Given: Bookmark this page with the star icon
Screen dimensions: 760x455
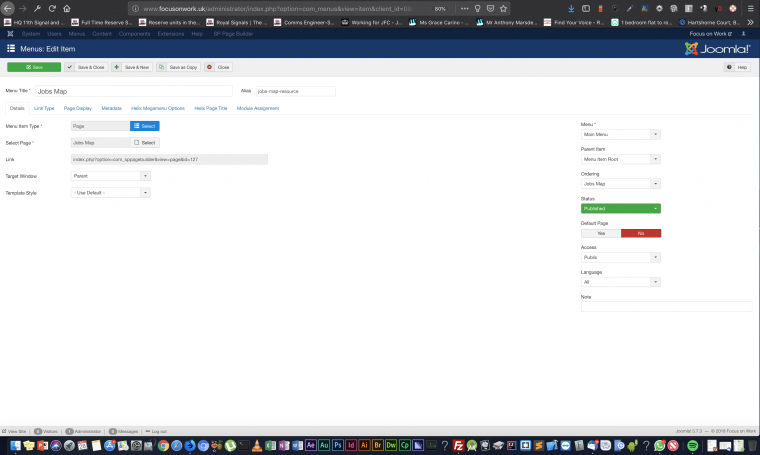Looking at the screenshot, I should pyautogui.click(x=503, y=8).
